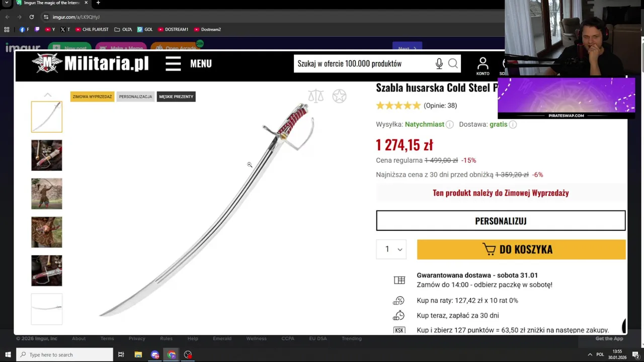Open Windows Task View icon
The image size is (644, 362).
coord(121,355)
